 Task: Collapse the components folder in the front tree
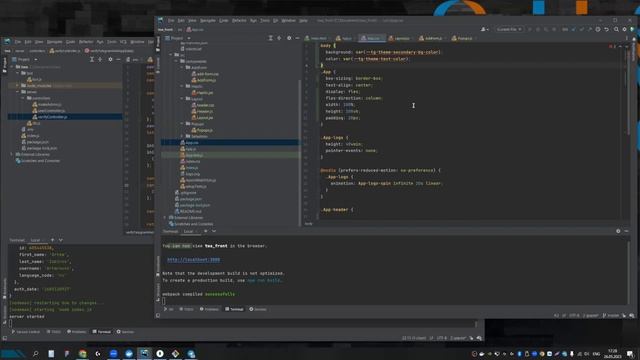pos(177,61)
